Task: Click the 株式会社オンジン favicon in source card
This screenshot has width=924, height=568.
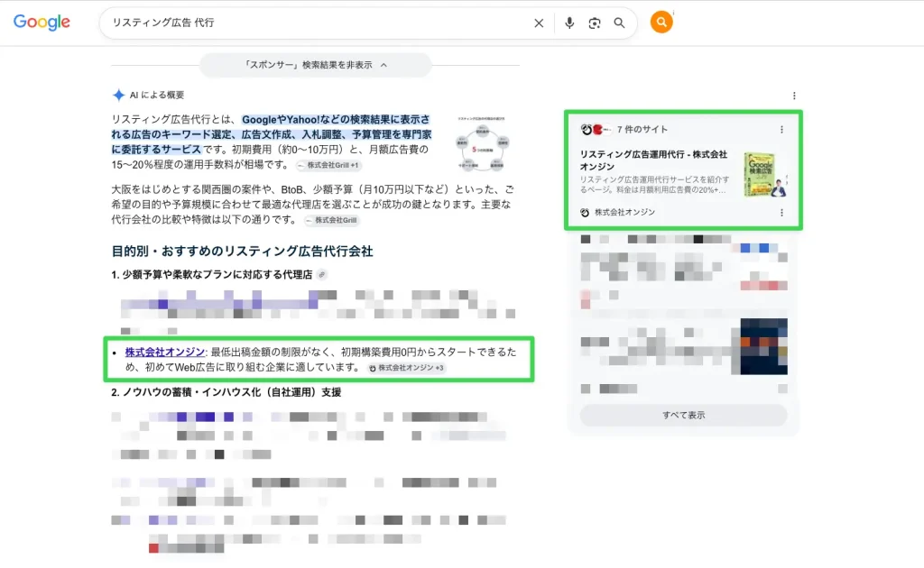Action: click(585, 213)
